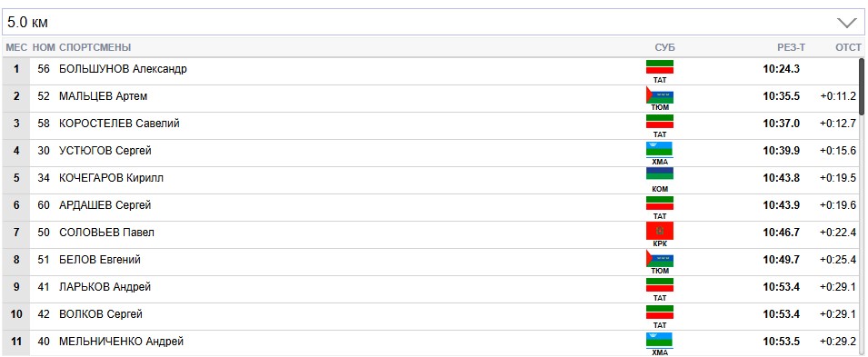Click Tatarstan flag next to АРДАШЕВ Сергей

tap(659, 203)
